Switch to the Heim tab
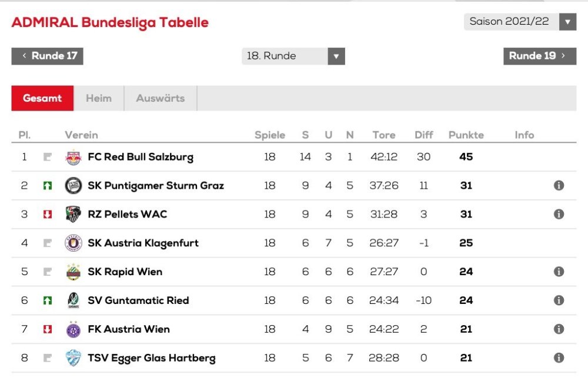 pos(99,98)
